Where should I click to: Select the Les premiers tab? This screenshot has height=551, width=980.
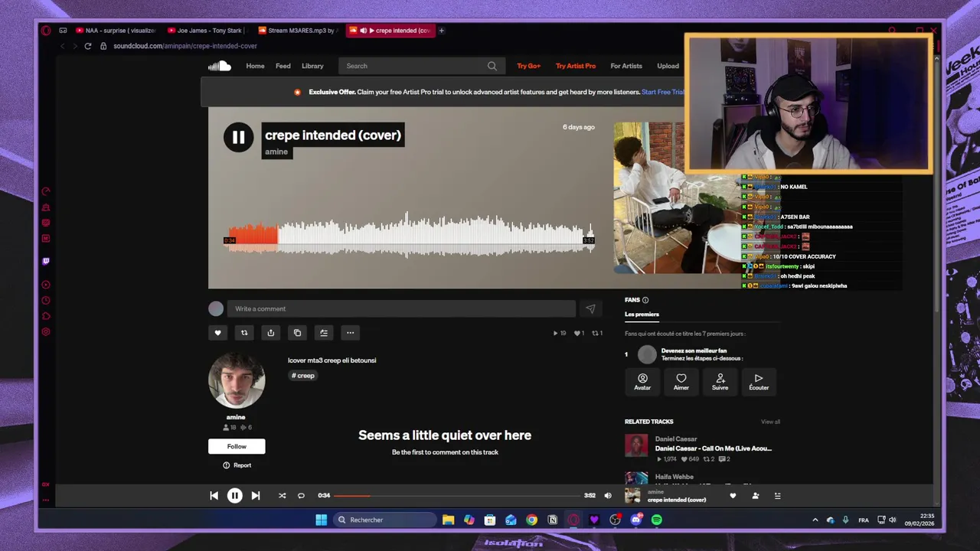(642, 315)
